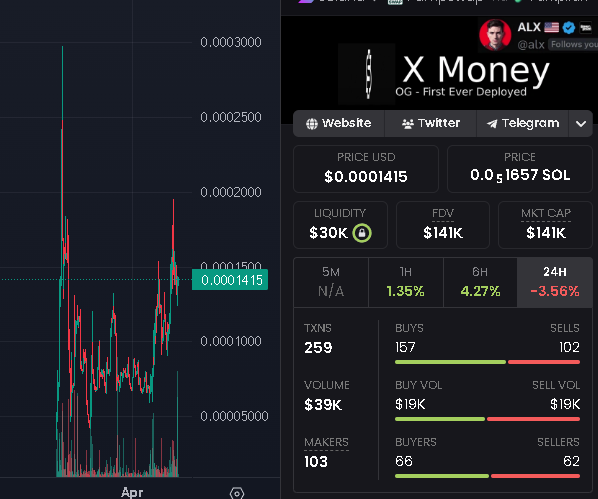Click the TXNS value 259
Viewport: 598px width, 499px height.
click(x=318, y=348)
